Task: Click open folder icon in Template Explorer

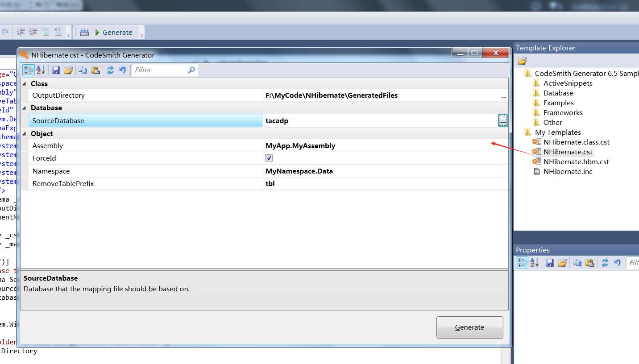Action: click(522, 61)
